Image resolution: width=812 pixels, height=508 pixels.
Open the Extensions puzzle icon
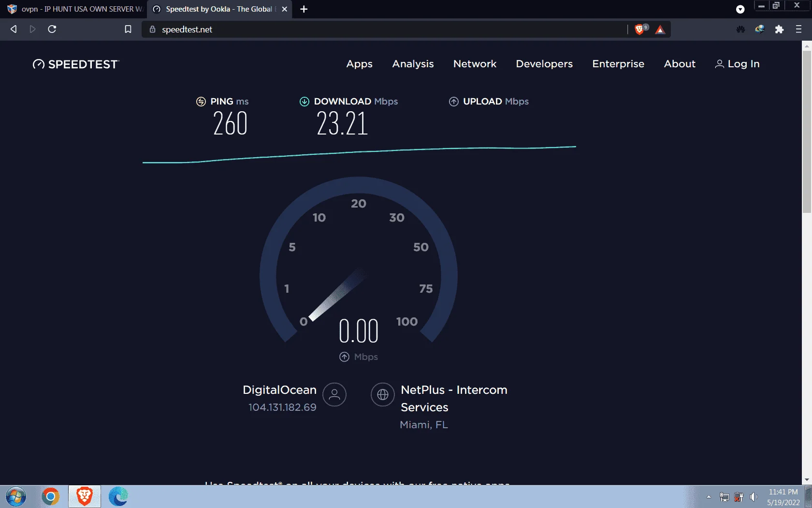(x=779, y=30)
